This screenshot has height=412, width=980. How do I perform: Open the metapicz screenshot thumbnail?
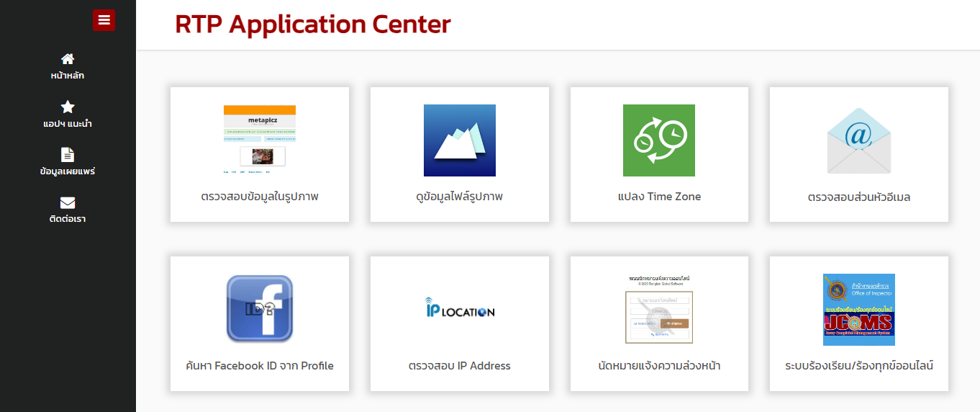point(260,140)
